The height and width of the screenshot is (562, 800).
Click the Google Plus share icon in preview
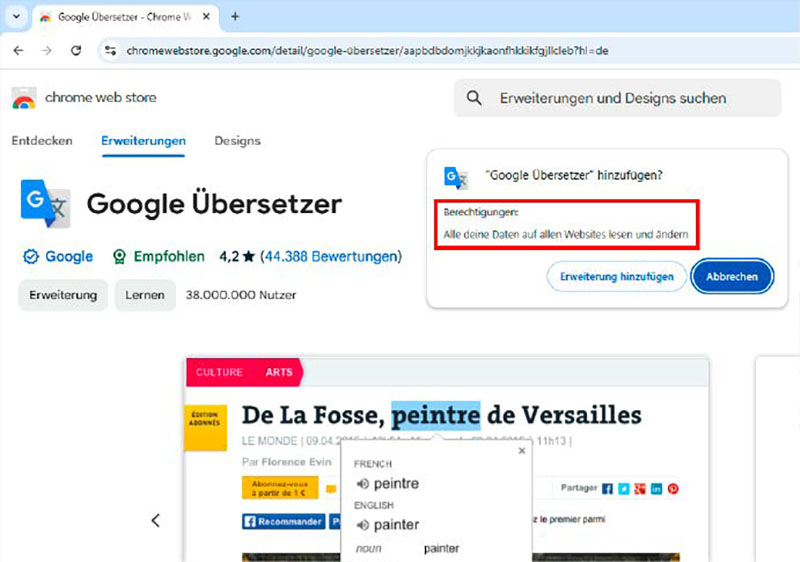coord(640,489)
